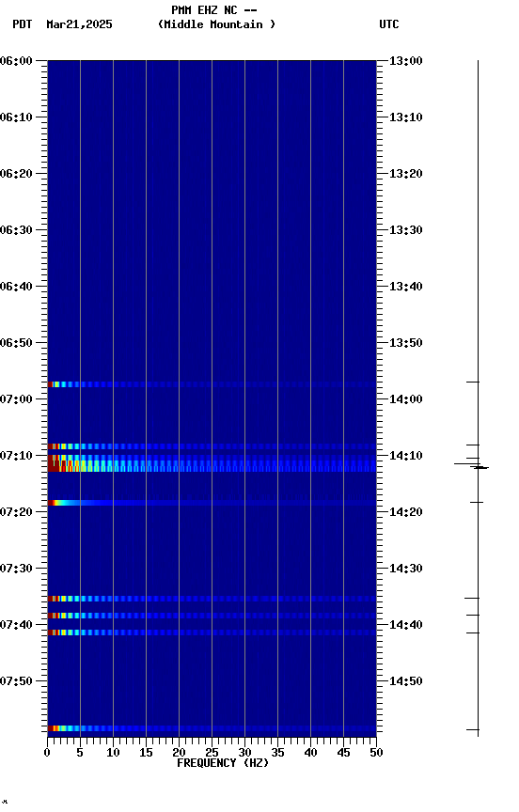Click the 06:30 PDT time label
The image size is (519, 812).
16,230
